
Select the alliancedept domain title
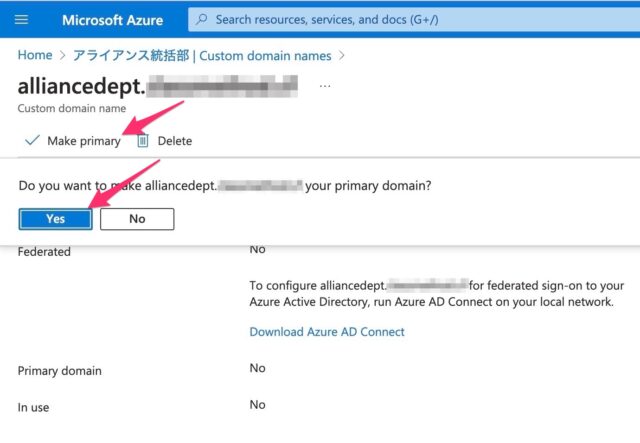pyautogui.click(x=158, y=86)
